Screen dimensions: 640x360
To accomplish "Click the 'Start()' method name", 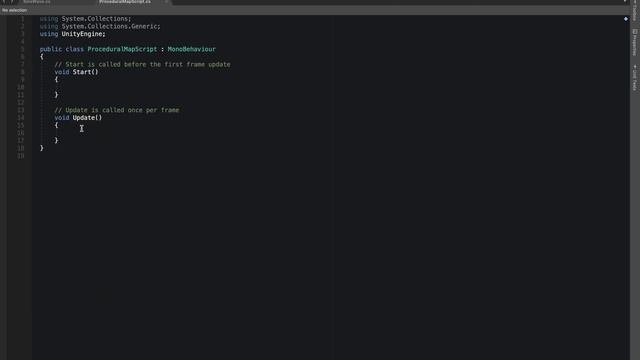I will tap(85, 72).
